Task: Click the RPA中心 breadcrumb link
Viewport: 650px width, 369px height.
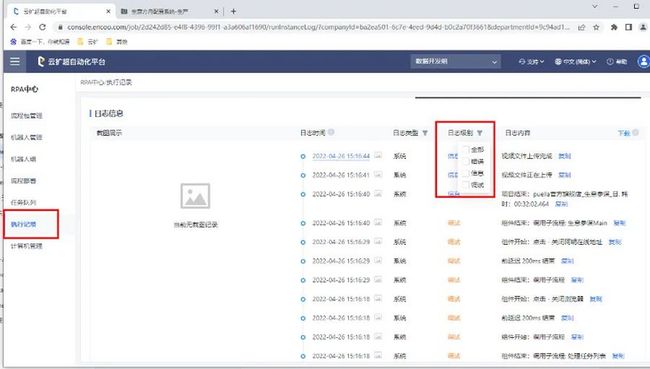Action: tap(92, 83)
